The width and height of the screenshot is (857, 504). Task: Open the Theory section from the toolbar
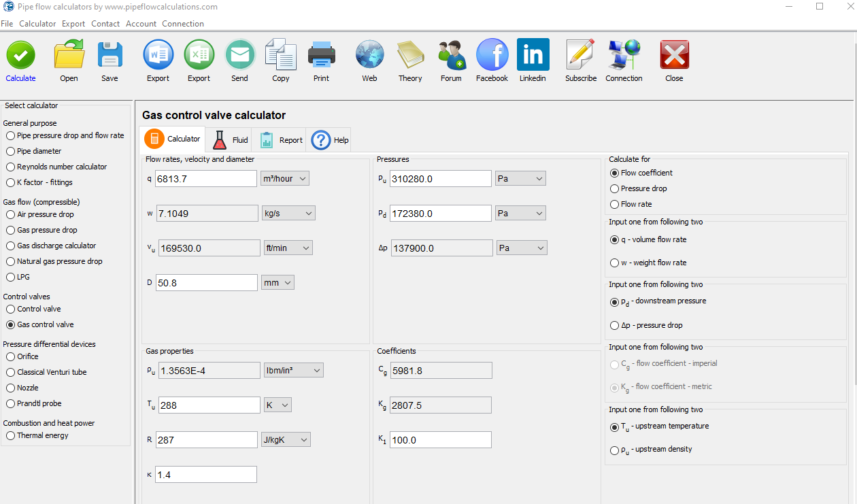click(410, 54)
